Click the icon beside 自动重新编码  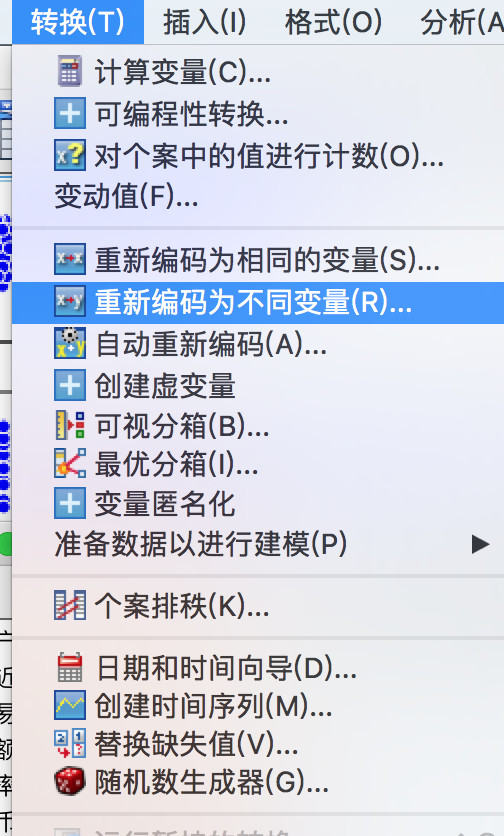click(x=69, y=343)
